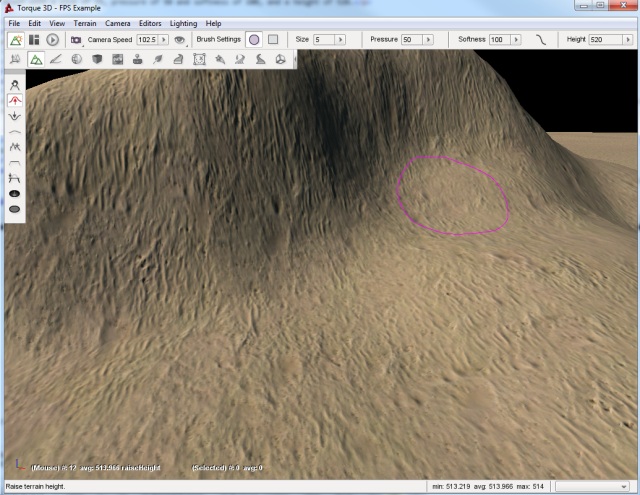The height and width of the screenshot is (495, 640).
Task: Expand the Camera Speed arrow dropdown
Action: click(162, 40)
